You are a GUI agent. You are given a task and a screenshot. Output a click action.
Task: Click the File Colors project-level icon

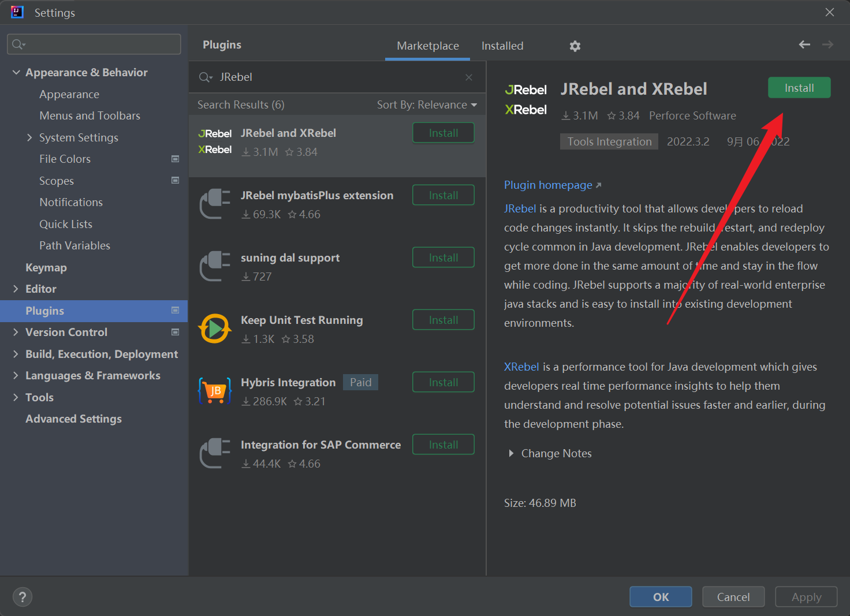(176, 159)
